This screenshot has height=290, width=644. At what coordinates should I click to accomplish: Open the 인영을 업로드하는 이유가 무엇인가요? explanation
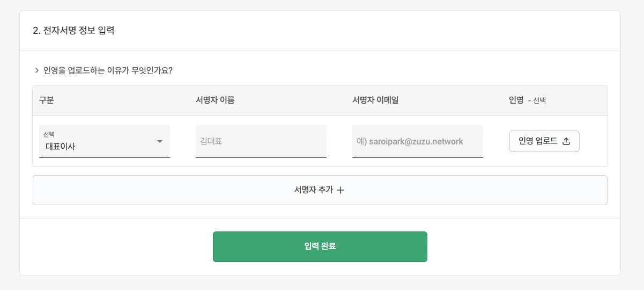pos(108,70)
